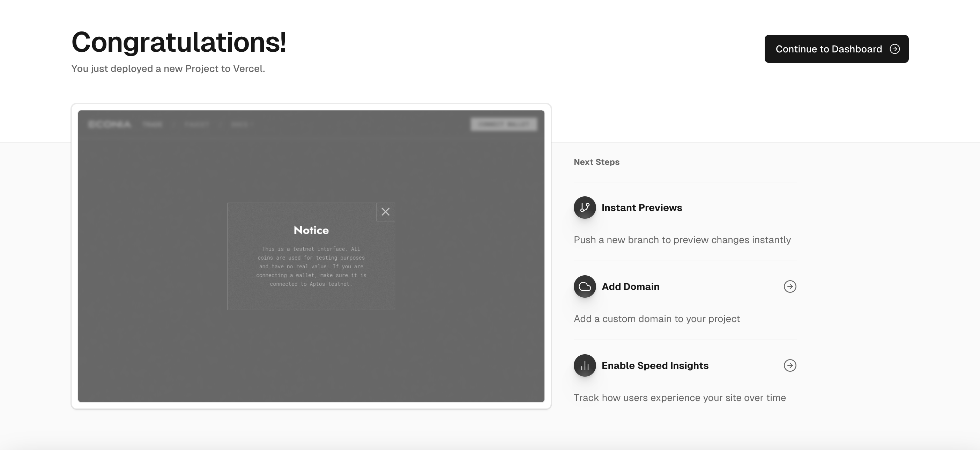This screenshot has width=980, height=450.
Task: Click the arrow next to Enable Speed Insights
Action: point(790,365)
